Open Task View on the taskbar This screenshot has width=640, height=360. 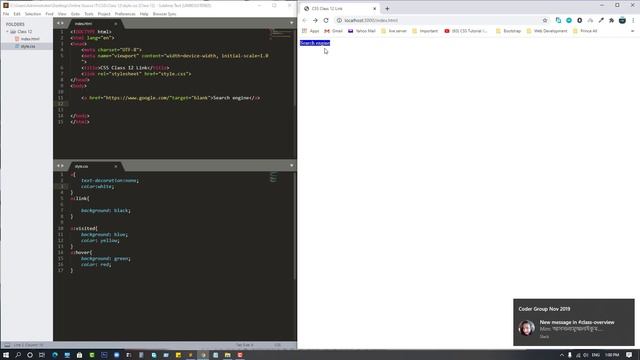42,355
